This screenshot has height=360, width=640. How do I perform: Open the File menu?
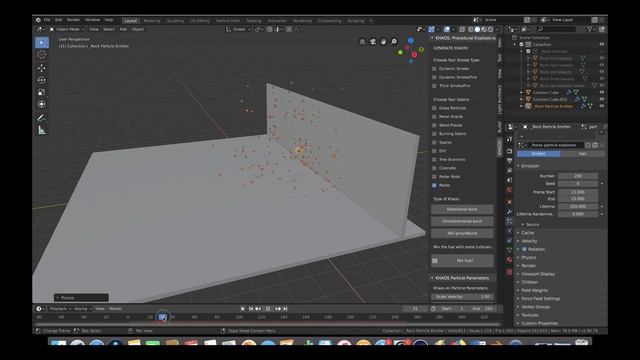(x=47, y=20)
